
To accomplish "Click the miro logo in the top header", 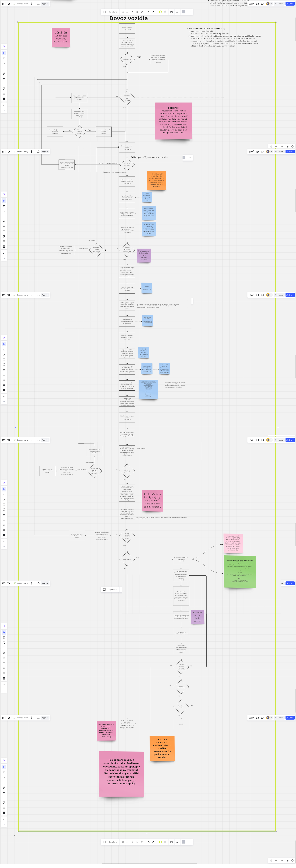I will [x=6, y=4].
